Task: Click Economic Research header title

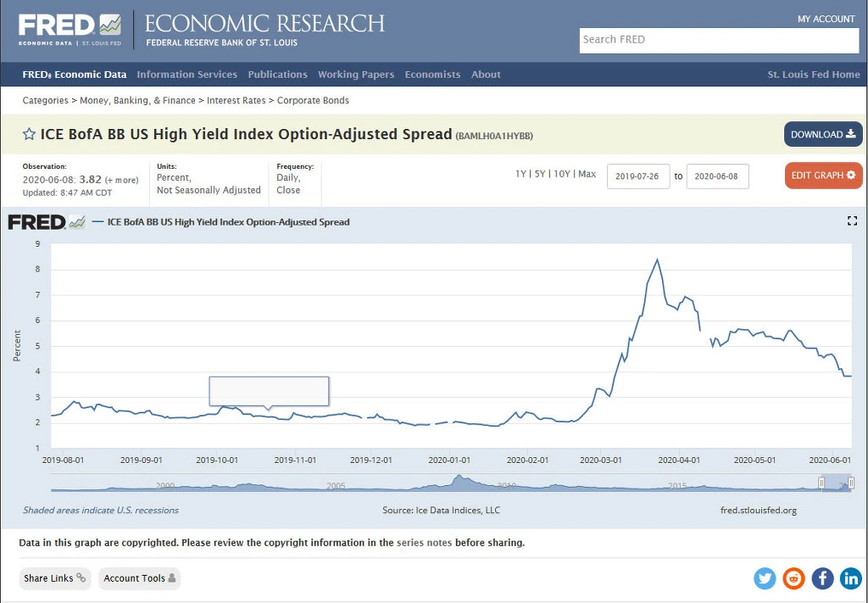Action: click(x=264, y=24)
